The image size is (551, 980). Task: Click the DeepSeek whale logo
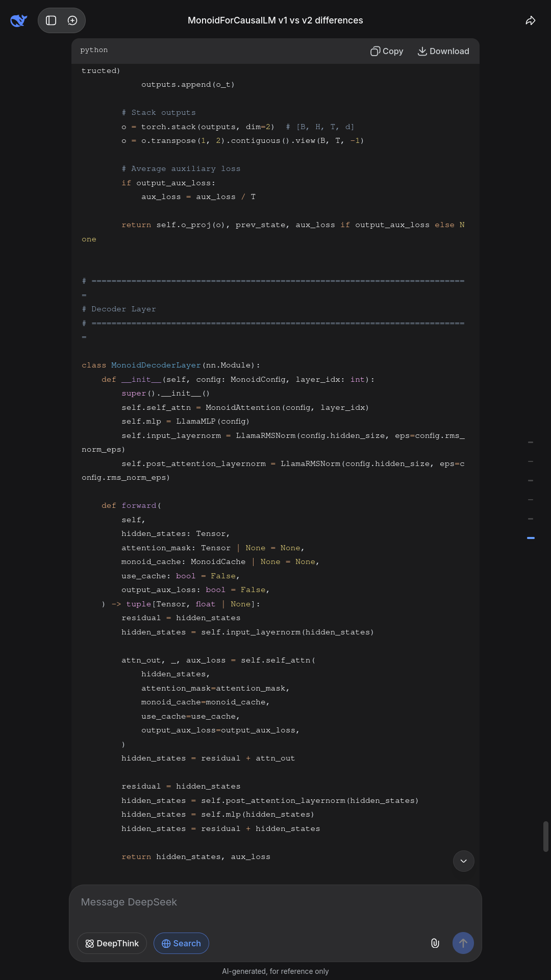coord(18,20)
